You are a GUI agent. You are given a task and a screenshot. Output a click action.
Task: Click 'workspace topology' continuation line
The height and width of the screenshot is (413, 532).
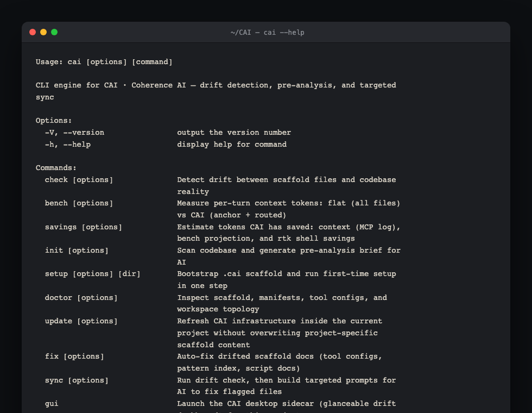218,309
